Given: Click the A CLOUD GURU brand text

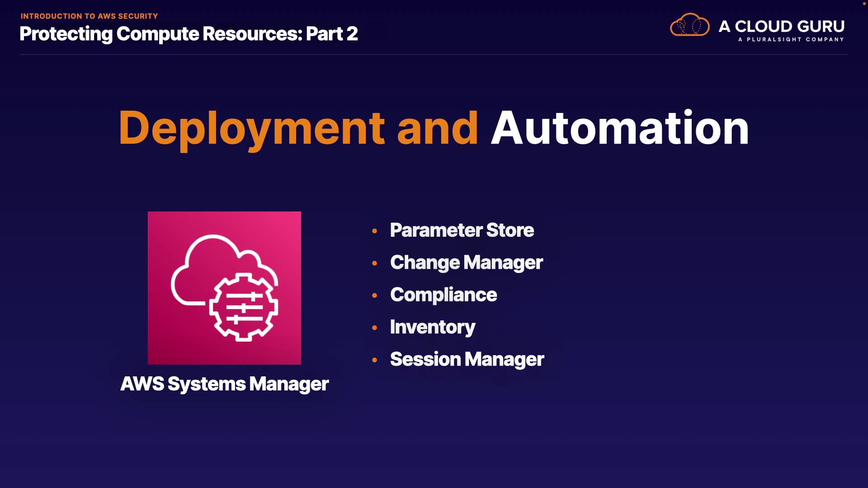Looking at the screenshot, I should [781, 26].
